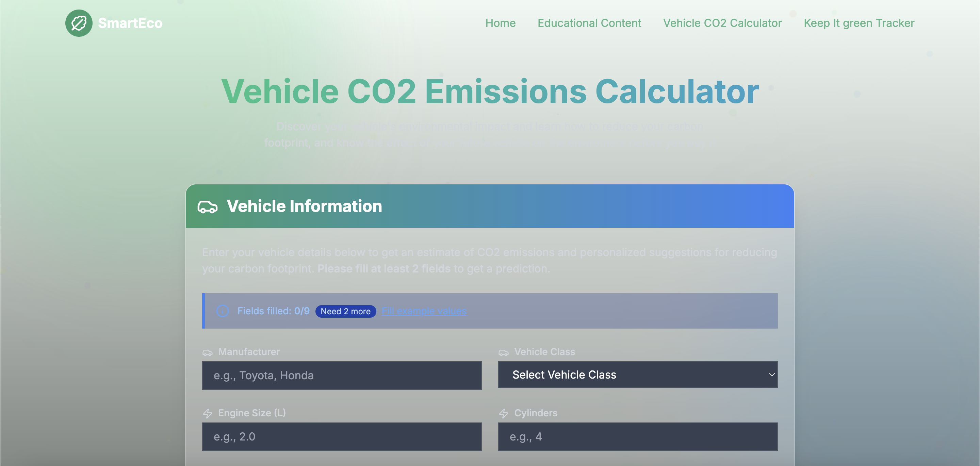Image resolution: width=980 pixels, height=466 pixels.
Task: Click the car icon in Vehicle Information header
Action: pos(207,206)
